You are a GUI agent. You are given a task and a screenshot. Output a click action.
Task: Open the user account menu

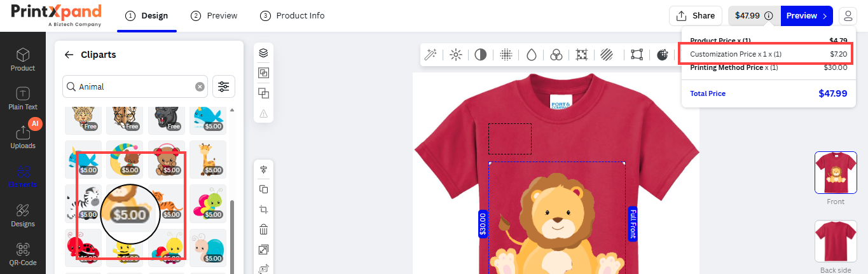[848, 16]
